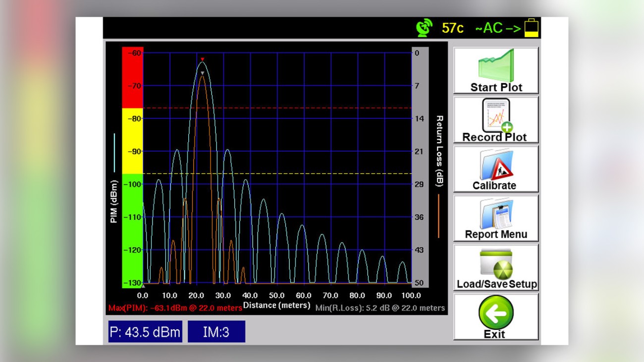Image resolution: width=644 pixels, height=362 pixels.
Task: Tap the P: 43.5 dBm power field
Action: coord(145,332)
